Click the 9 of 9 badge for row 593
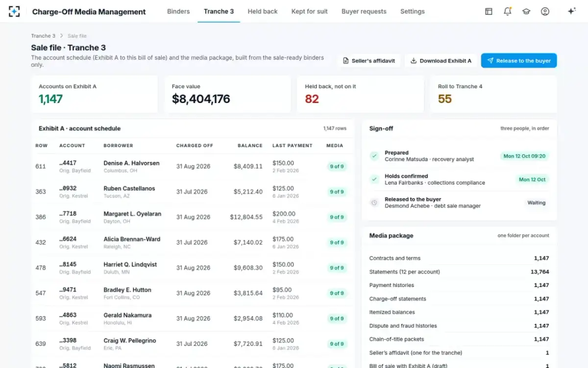This screenshot has width=588, height=368. [x=337, y=318]
